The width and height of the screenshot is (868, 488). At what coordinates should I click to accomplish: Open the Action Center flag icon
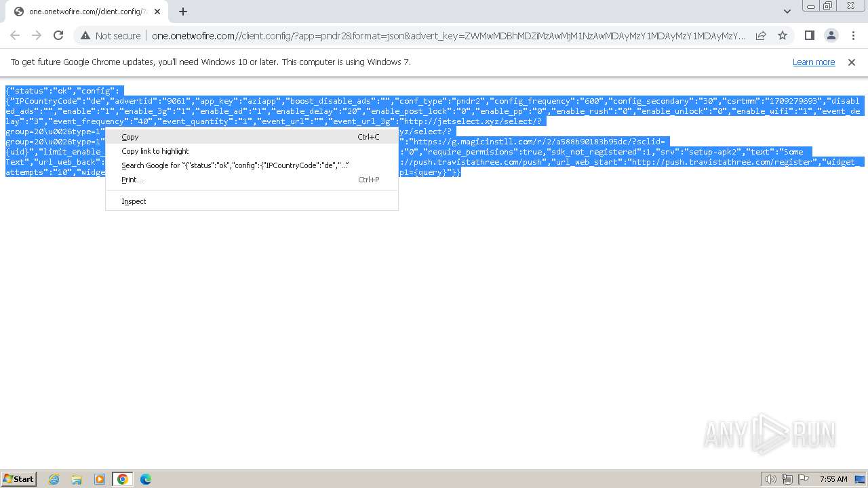click(804, 479)
